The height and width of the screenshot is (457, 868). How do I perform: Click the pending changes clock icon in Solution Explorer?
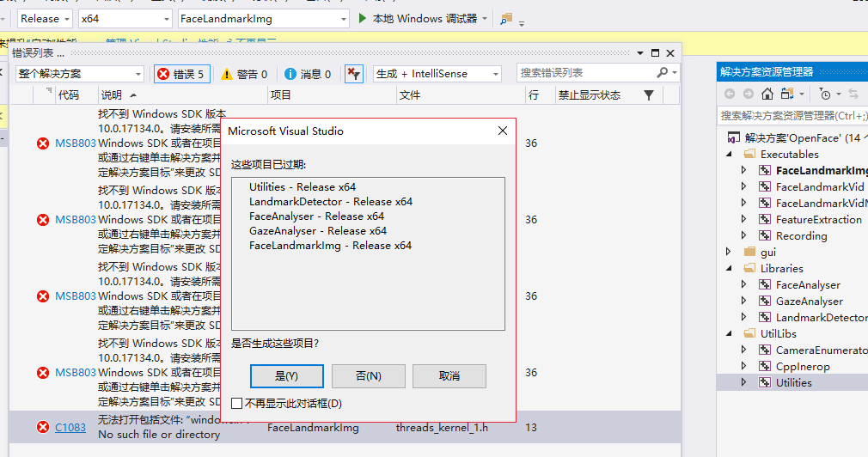(x=826, y=94)
